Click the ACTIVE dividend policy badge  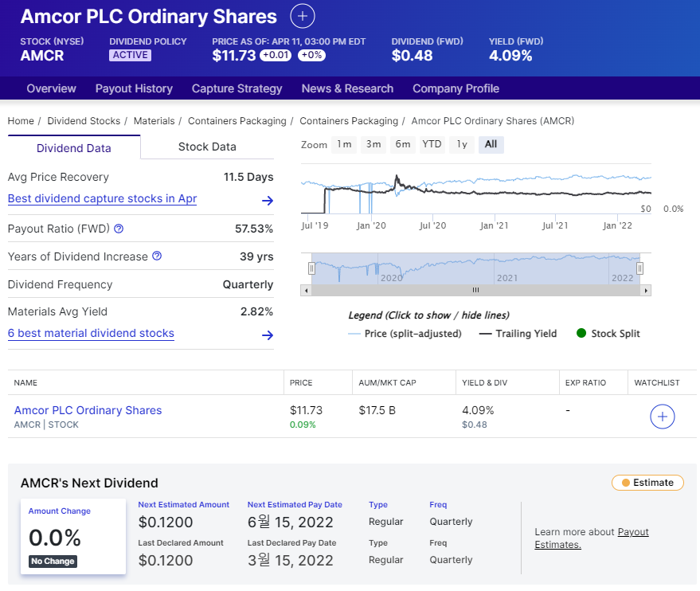coord(131,55)
